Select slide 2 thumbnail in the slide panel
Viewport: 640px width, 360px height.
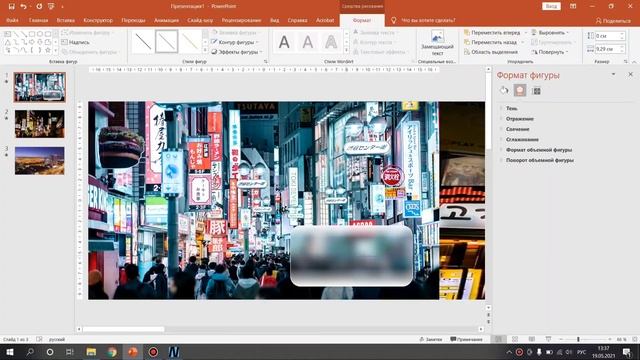coord(40,124)
